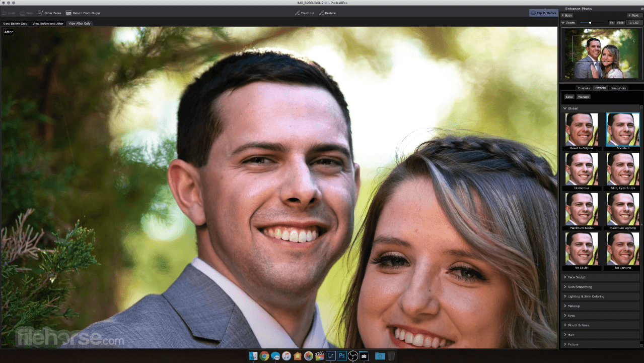
Task: Expand the Eyes section
Action: pyautogui.click(x=600, y=316)
